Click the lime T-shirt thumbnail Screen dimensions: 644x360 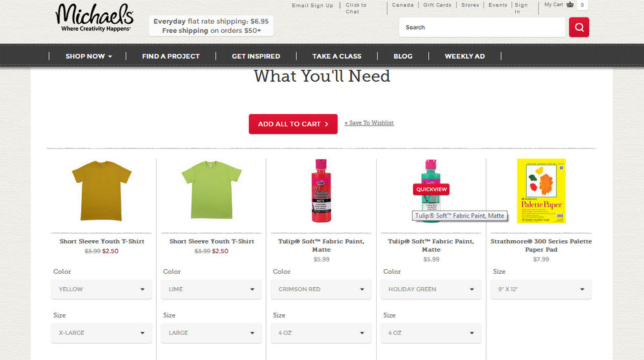[211, 190]
